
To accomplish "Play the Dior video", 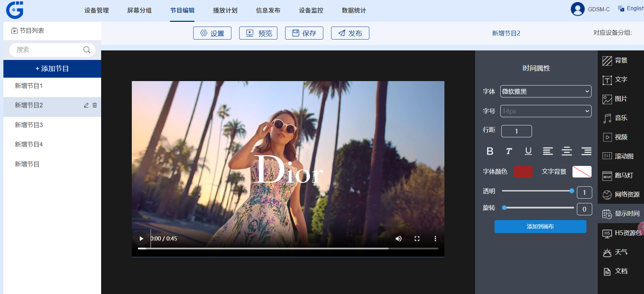I will (141, 239).
